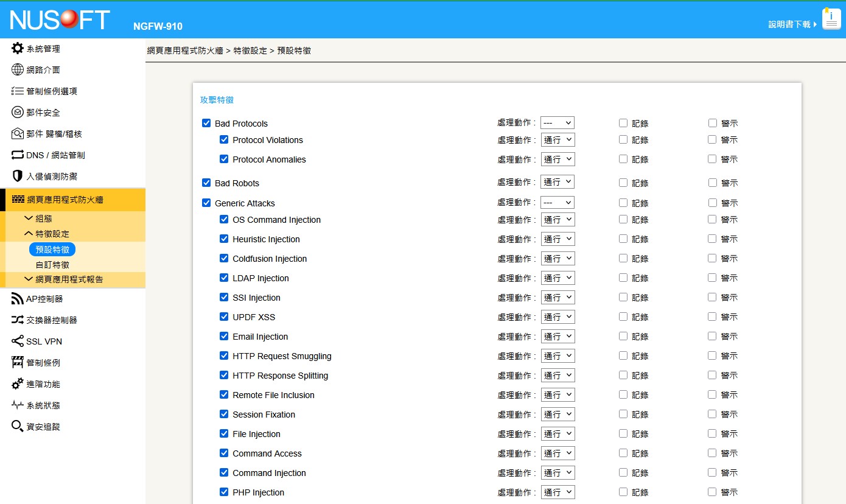Open 處理動作 dropdown for Generic Attacks
The image size is (846, 504).
558,203
